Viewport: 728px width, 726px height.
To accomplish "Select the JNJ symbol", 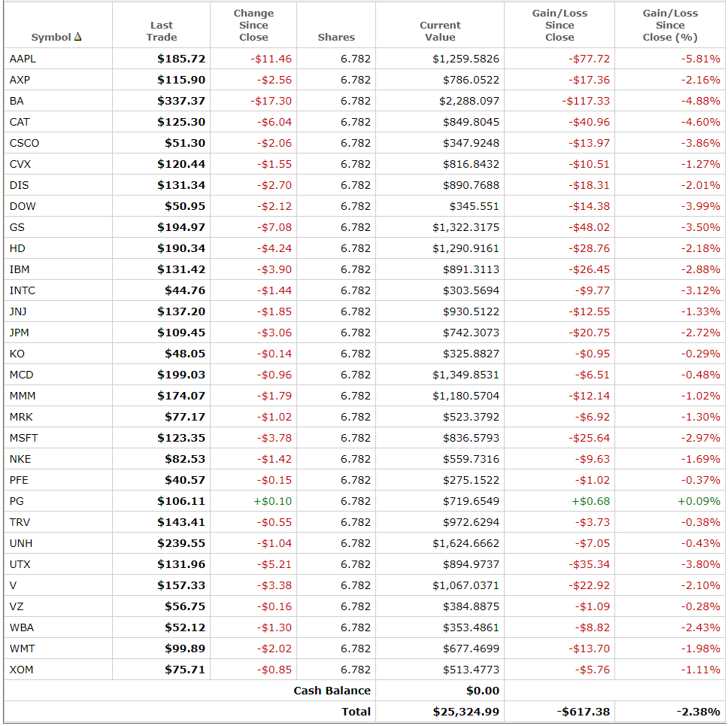I will [x=18, y=311].
